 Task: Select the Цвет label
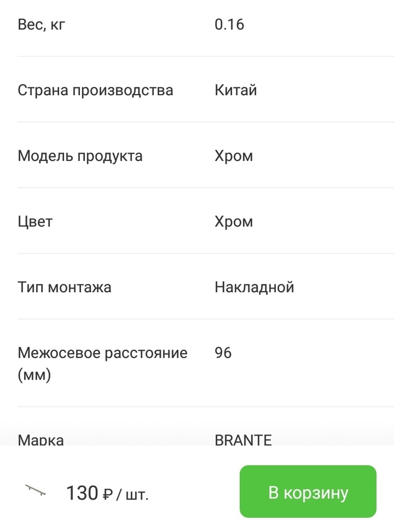(35, 221)
